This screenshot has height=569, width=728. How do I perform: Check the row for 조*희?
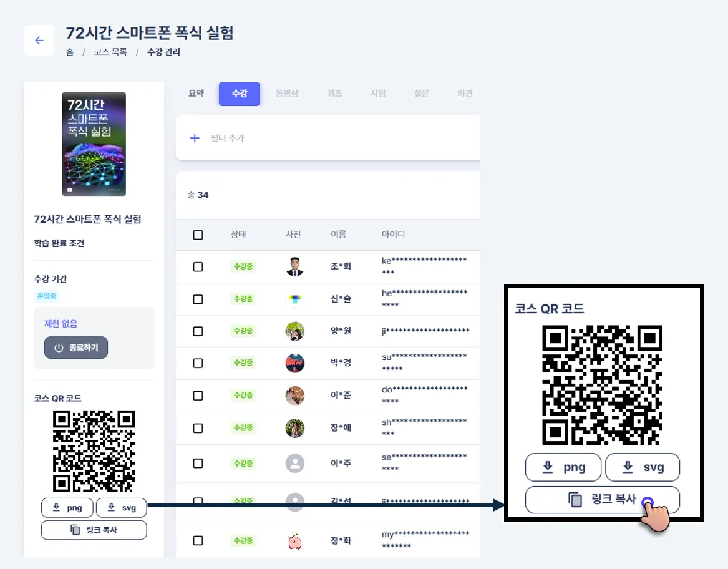(x=198, y=266)
